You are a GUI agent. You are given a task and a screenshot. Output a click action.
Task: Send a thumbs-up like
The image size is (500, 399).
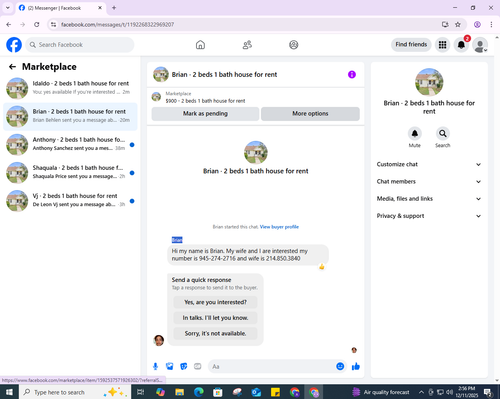356,366
